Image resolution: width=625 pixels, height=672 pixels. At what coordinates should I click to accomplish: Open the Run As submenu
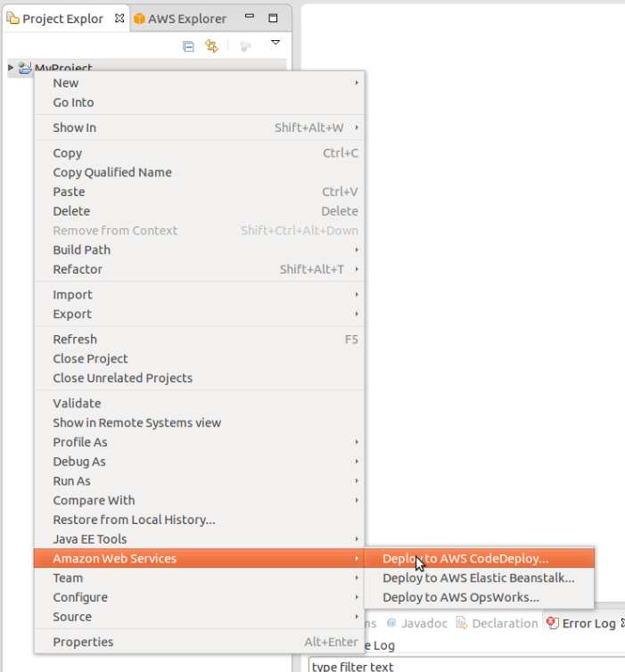point(200,481)
